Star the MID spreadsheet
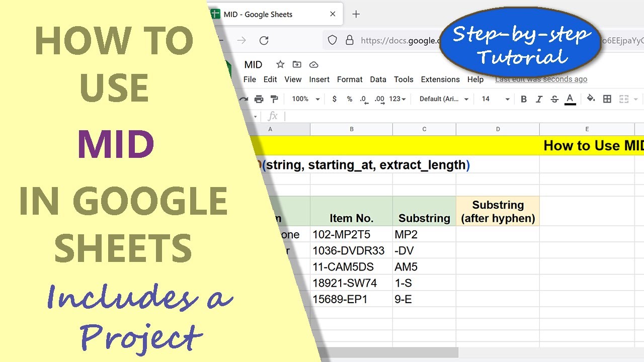The height and width of the screenshot is (362, 644). click(x=280, y=64)
